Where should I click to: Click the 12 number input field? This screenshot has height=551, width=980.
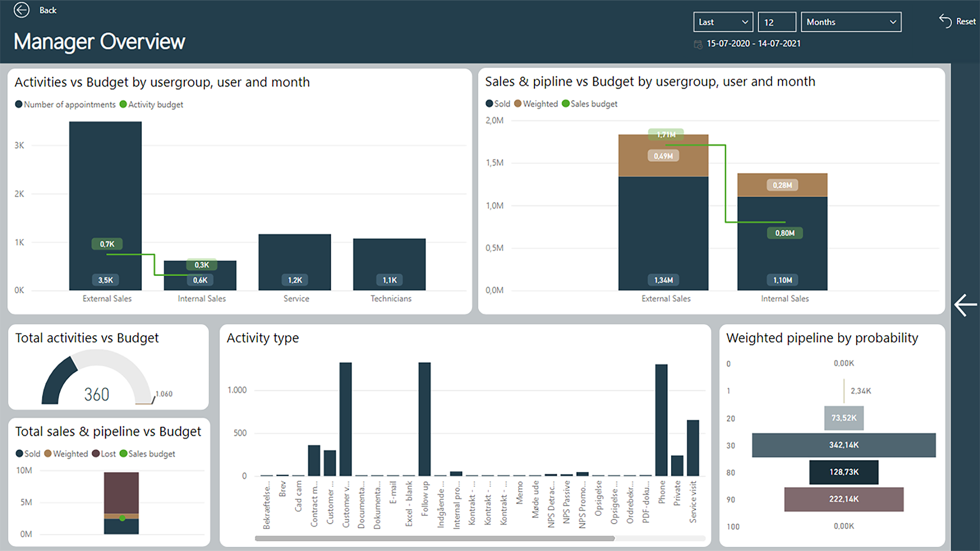[776, 22]
